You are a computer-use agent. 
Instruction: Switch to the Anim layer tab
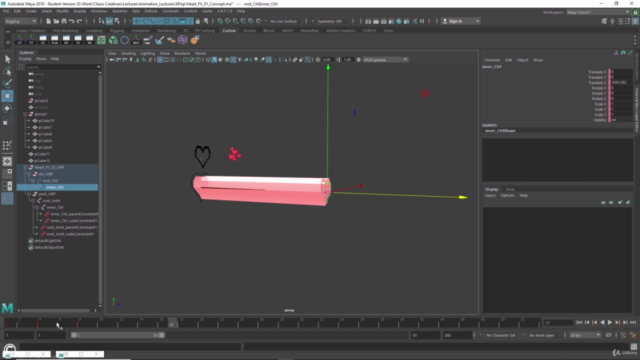pos(510,189)
